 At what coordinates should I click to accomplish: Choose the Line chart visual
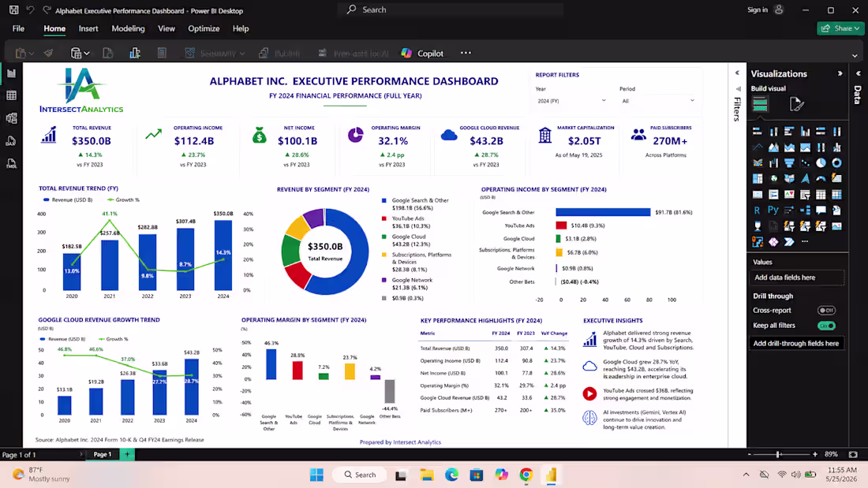(x=758, y=147)
